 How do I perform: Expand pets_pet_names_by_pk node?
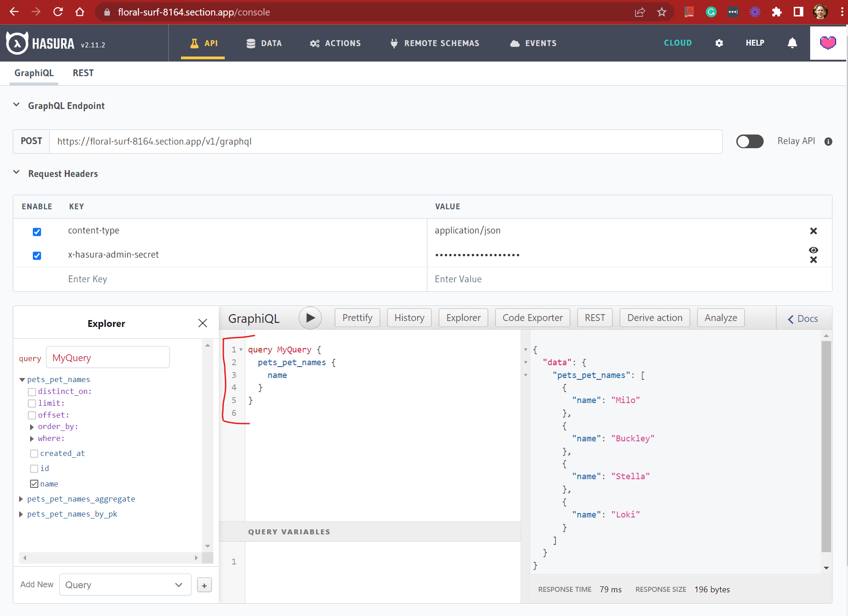21,514
